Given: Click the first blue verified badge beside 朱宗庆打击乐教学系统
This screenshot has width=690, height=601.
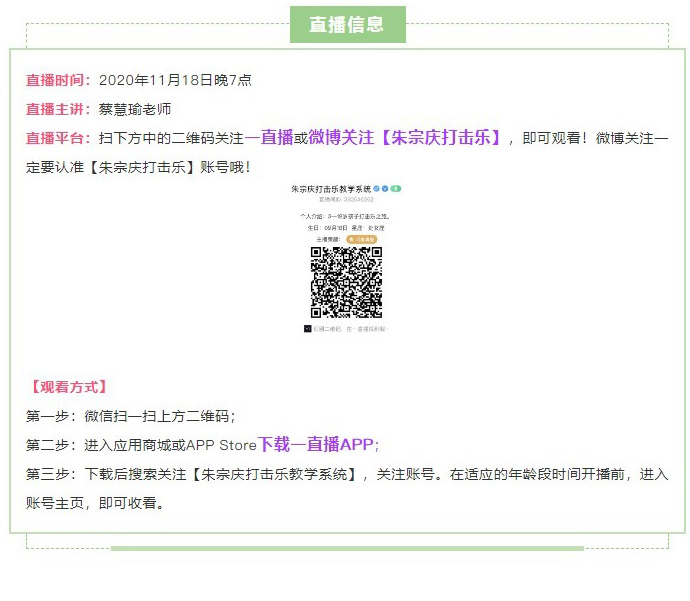Looking at the screenshot, I should (x=376, y=189).
